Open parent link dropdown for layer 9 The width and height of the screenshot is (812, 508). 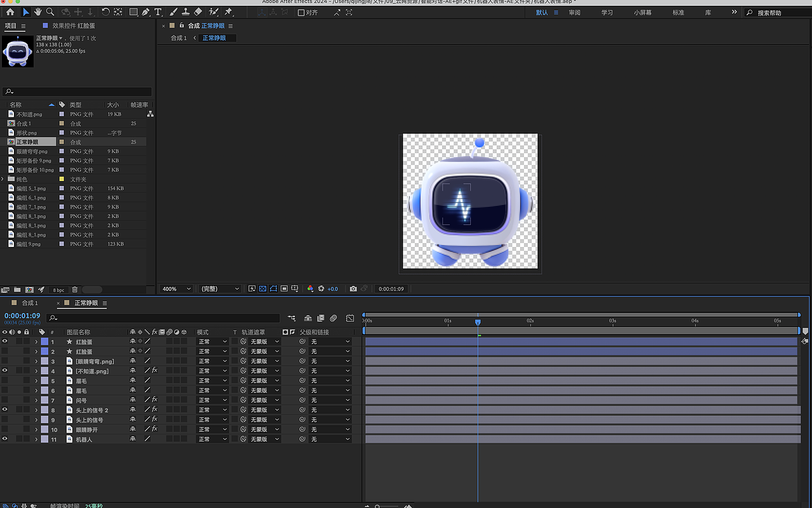pyautogui.click(x=330, y=420)
